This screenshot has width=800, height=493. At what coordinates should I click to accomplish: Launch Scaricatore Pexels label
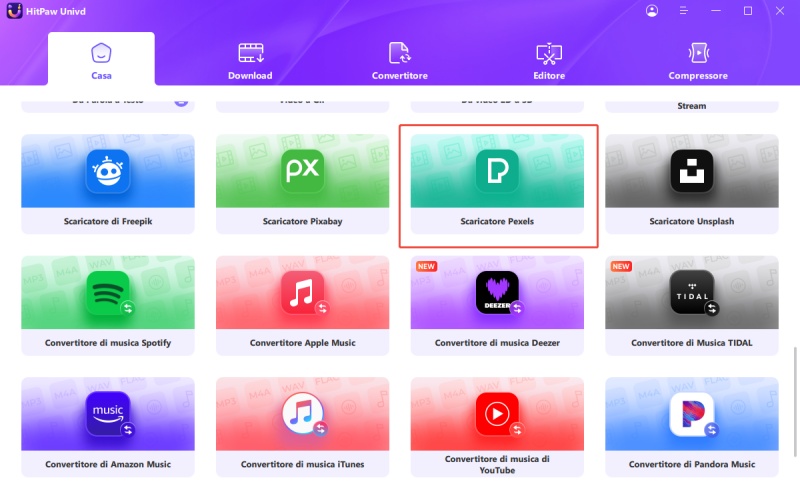point(497,221)
